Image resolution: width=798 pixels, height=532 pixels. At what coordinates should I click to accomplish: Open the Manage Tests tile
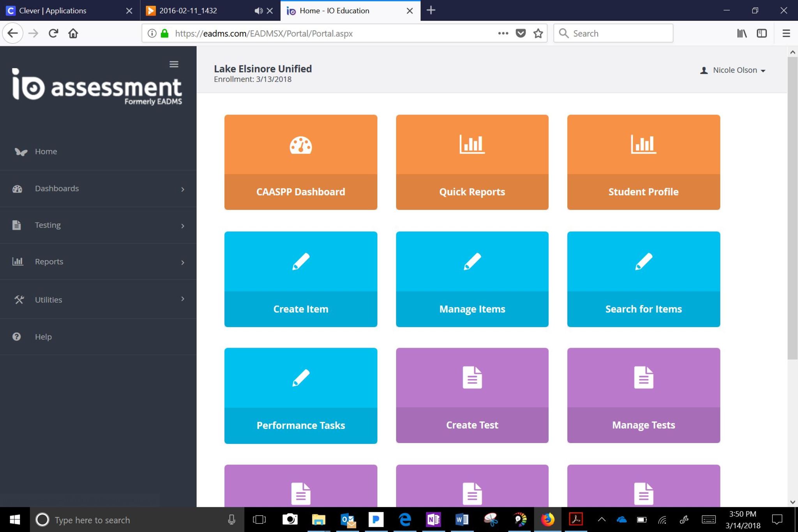tap(643, 395)
